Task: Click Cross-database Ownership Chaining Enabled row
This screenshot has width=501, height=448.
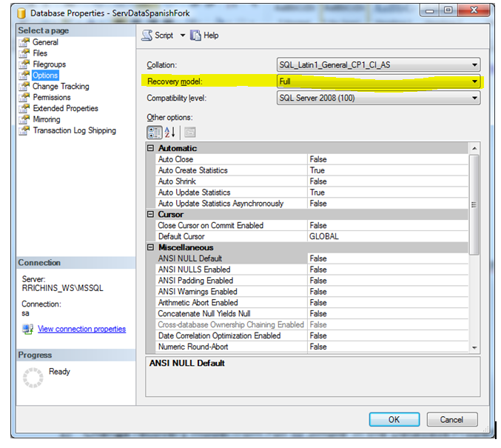Action: [312, 324]
